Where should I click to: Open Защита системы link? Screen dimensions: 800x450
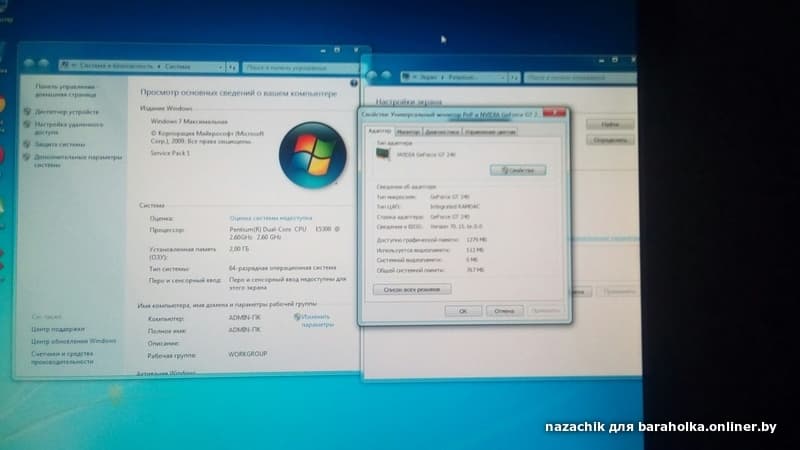click(60, 144)
